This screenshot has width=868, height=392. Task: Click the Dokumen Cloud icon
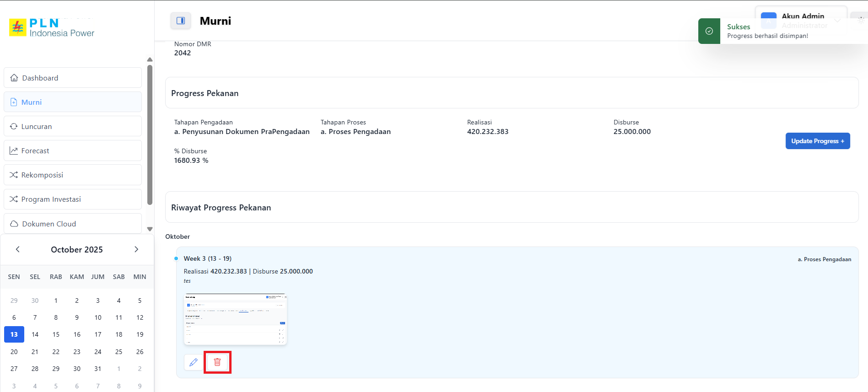[14, 224]
